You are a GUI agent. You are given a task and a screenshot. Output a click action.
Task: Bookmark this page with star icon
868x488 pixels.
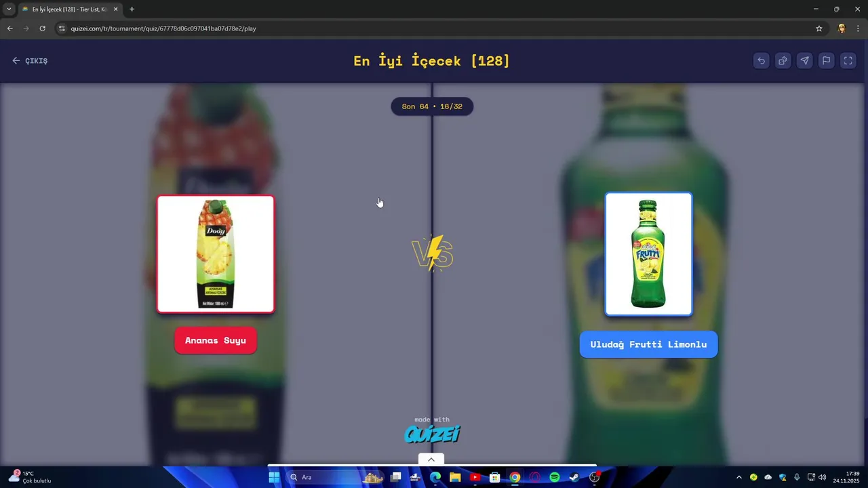[818, 28]
